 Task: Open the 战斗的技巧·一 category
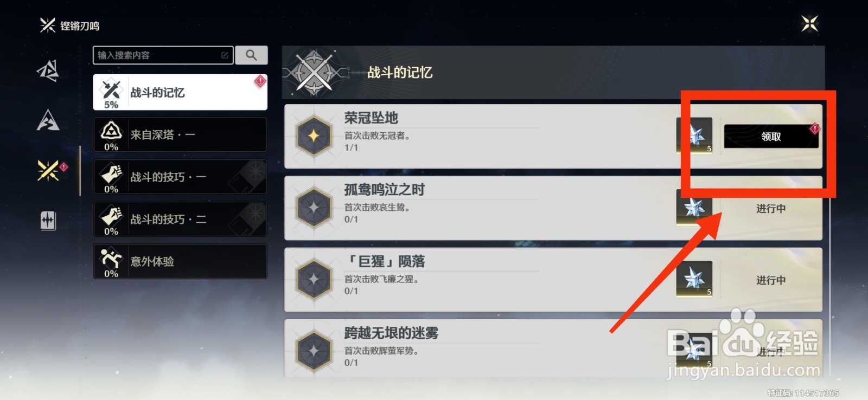coord(180,177)
